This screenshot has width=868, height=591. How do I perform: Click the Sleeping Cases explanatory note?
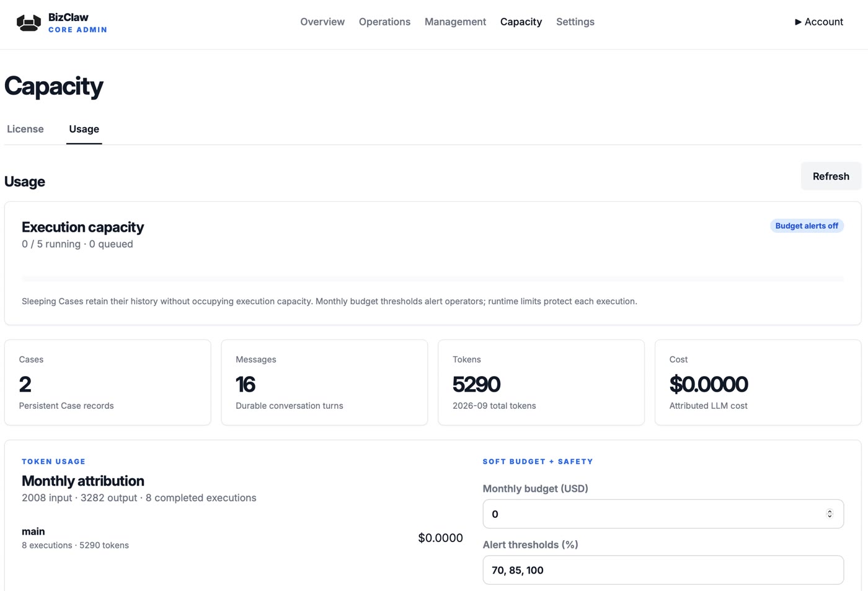329,302
